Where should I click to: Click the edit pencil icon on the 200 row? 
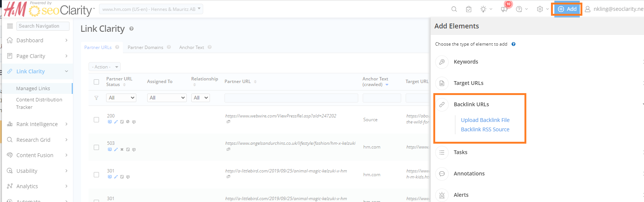(116, 122)
